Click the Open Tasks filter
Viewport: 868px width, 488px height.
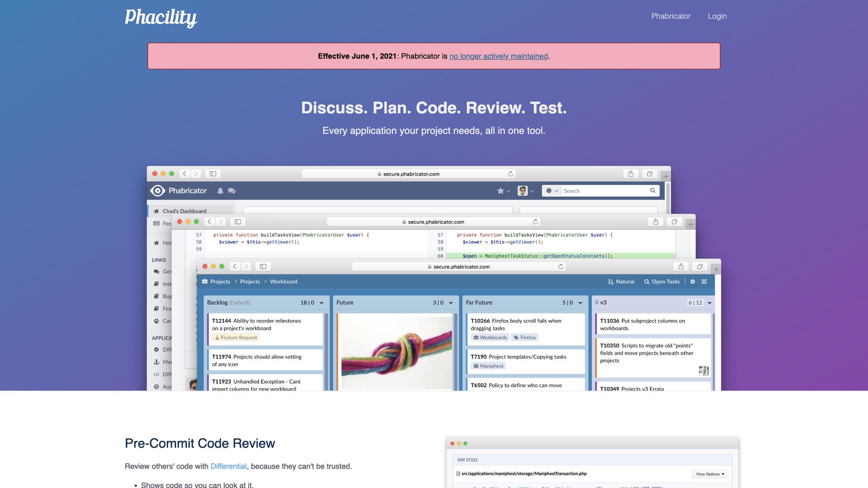click(662, 282)
